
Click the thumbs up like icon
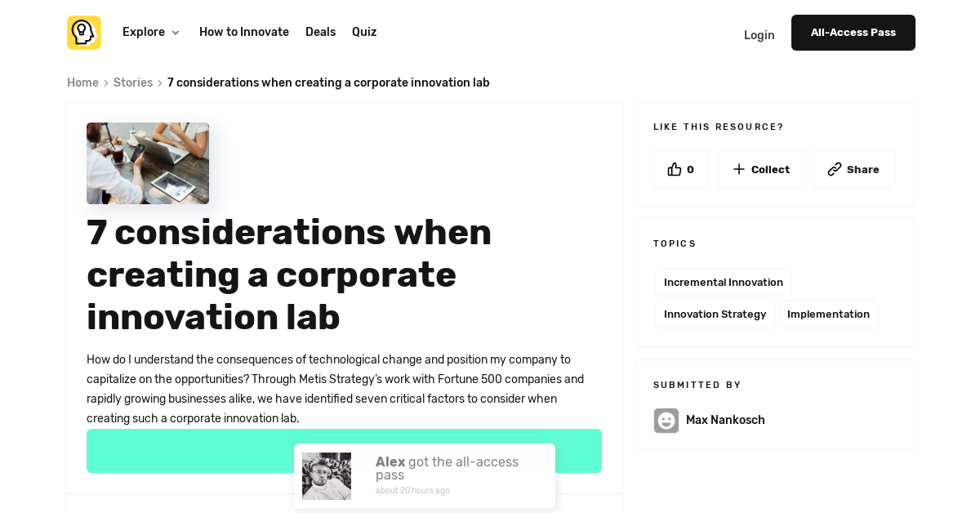click(673, 169)
